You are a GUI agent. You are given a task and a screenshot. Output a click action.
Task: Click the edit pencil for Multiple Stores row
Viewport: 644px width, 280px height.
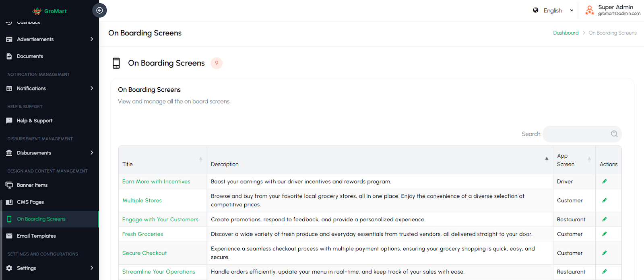[x=604, y=200]
